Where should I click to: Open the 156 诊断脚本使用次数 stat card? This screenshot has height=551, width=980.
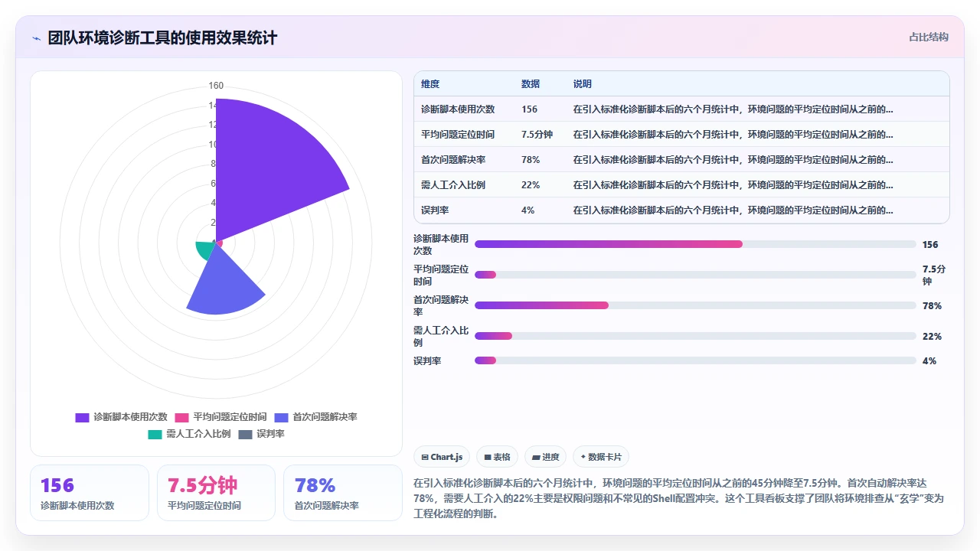pyautogui.click(x=90, y=493)
